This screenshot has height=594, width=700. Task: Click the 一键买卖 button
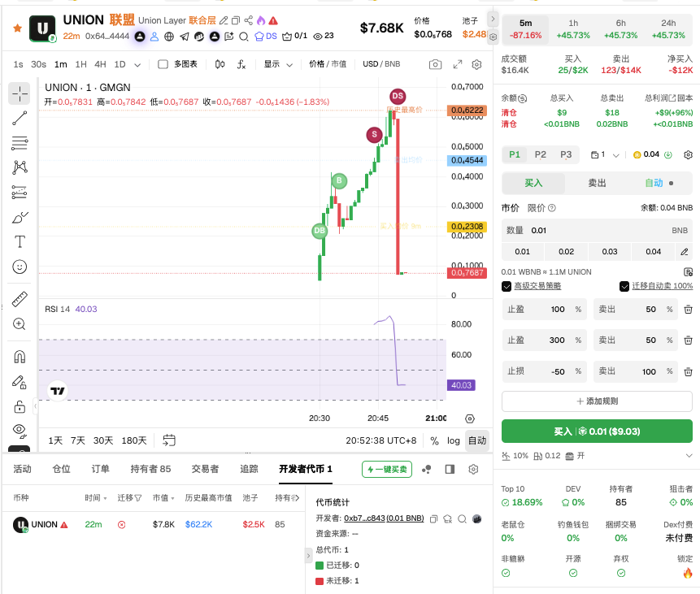click(x=387, y=469)
